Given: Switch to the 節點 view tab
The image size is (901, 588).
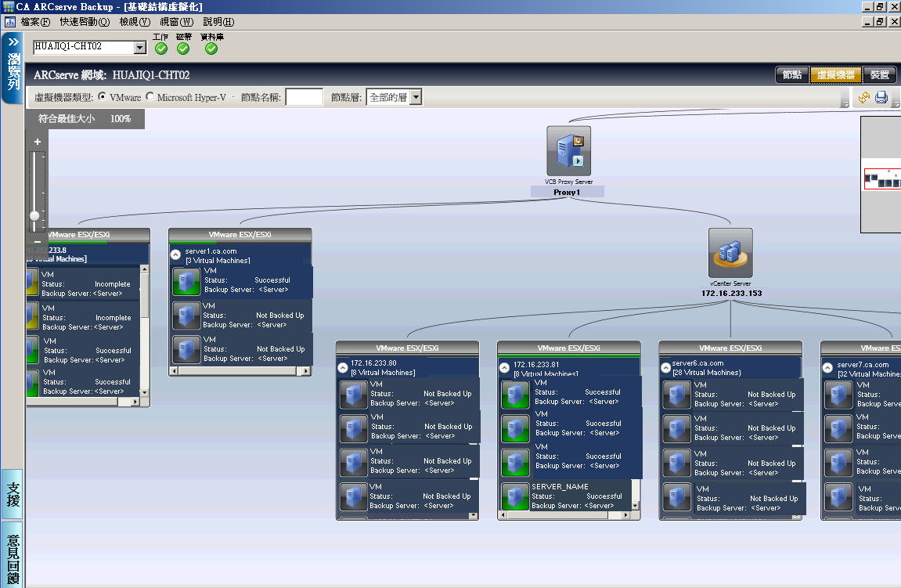Looking at the screenshot, I should (x=792, y=74).
